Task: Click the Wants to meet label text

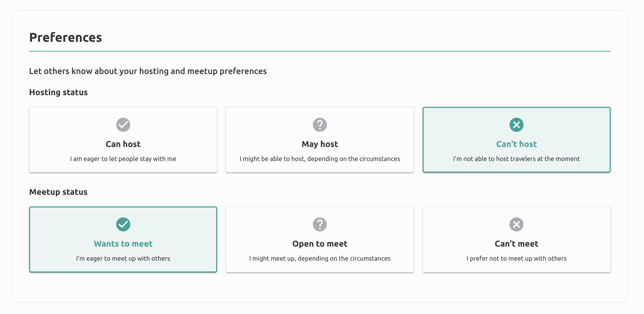Action: point(123,244)
